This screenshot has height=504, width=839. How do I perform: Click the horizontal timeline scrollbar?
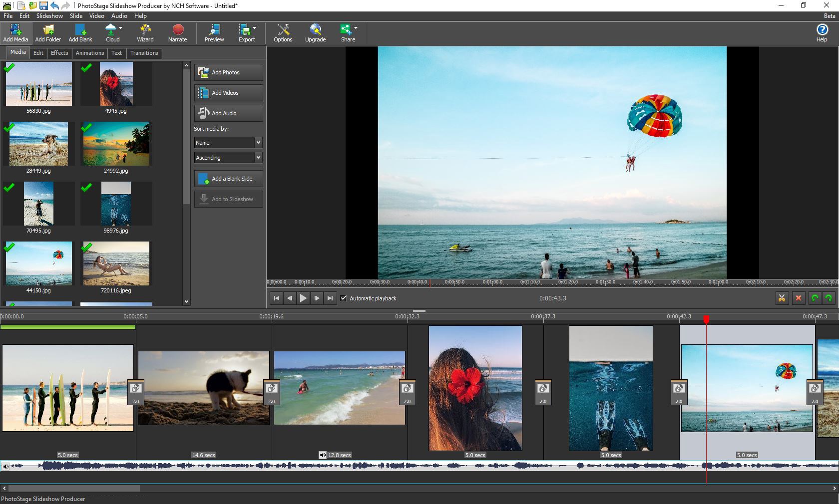point(74,489)
